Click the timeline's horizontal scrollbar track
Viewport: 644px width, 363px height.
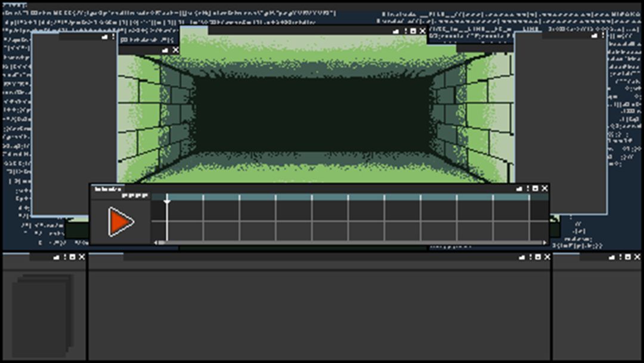351,243
